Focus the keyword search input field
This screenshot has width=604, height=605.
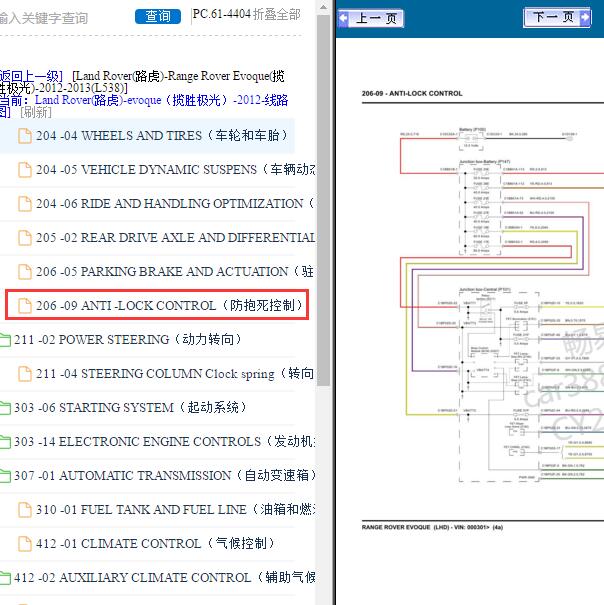44,18
